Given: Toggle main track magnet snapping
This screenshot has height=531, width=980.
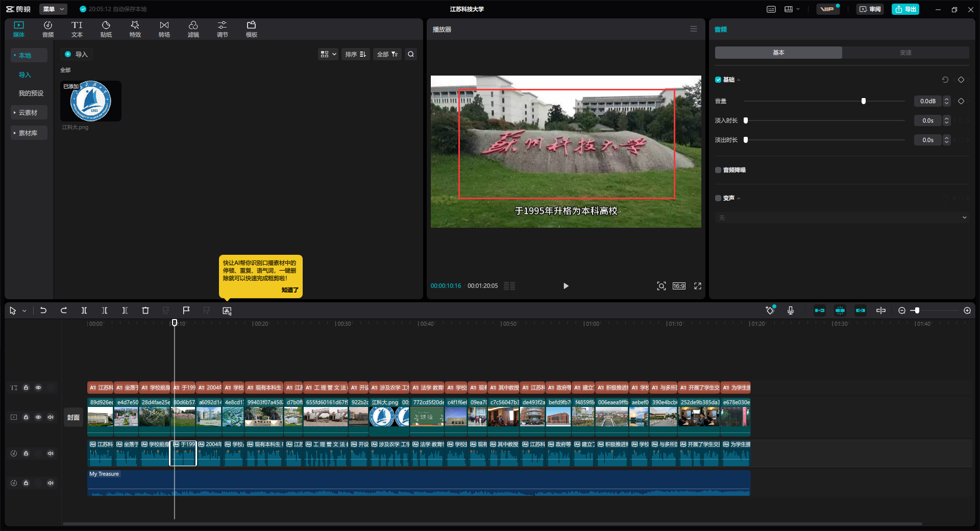Looking at the screenshot, I should (x=820, y=310).
